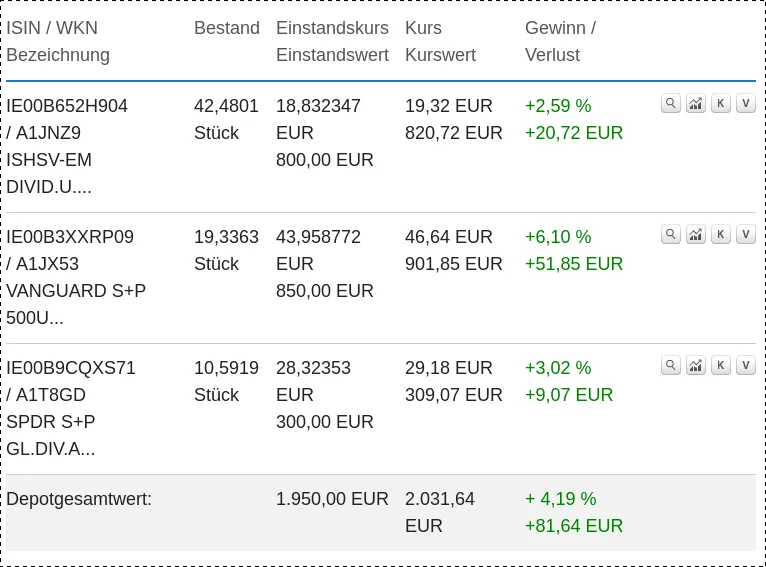Open chart icon for SPDR S+P GL.DIV row
This screenshot has width=766, height=567.
click(x=696, y=365)
